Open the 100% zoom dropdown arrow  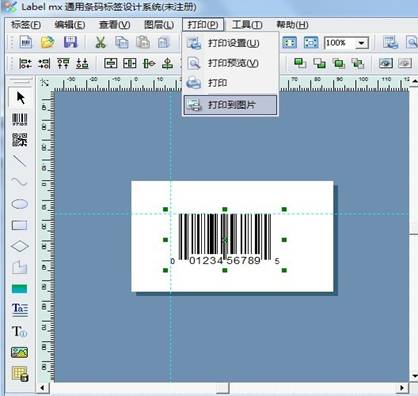pos(361,43)
